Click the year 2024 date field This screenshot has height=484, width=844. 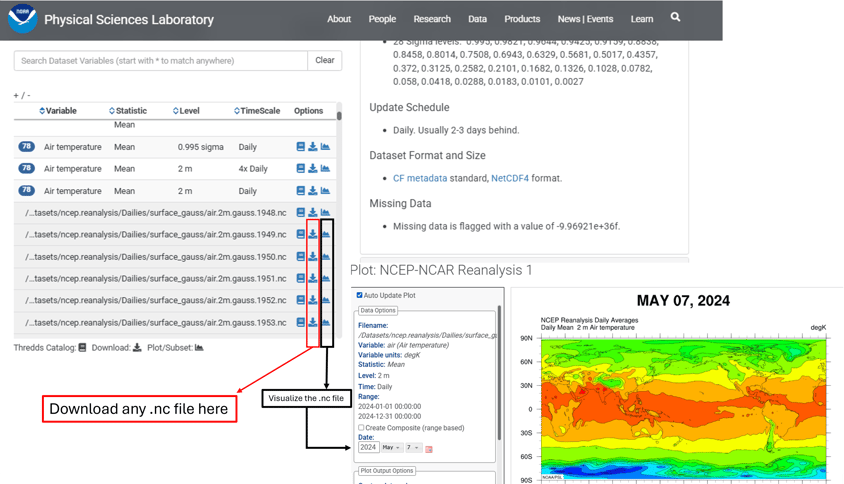coord(368,447)
